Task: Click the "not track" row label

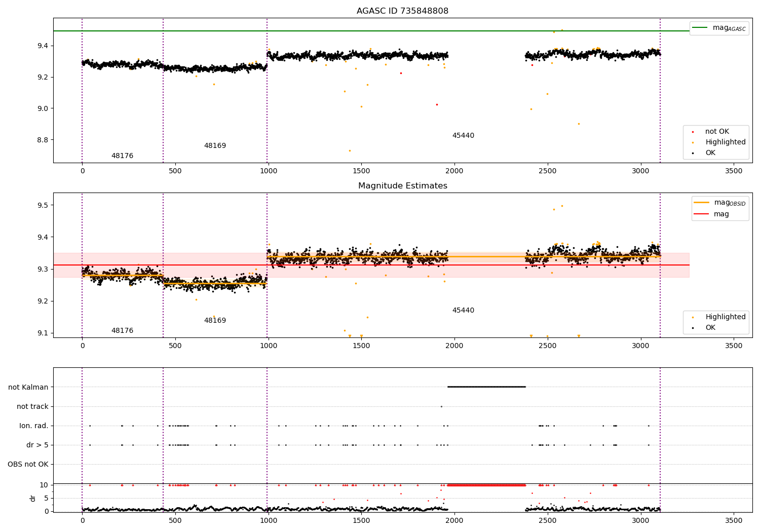Action: [32, 406]
